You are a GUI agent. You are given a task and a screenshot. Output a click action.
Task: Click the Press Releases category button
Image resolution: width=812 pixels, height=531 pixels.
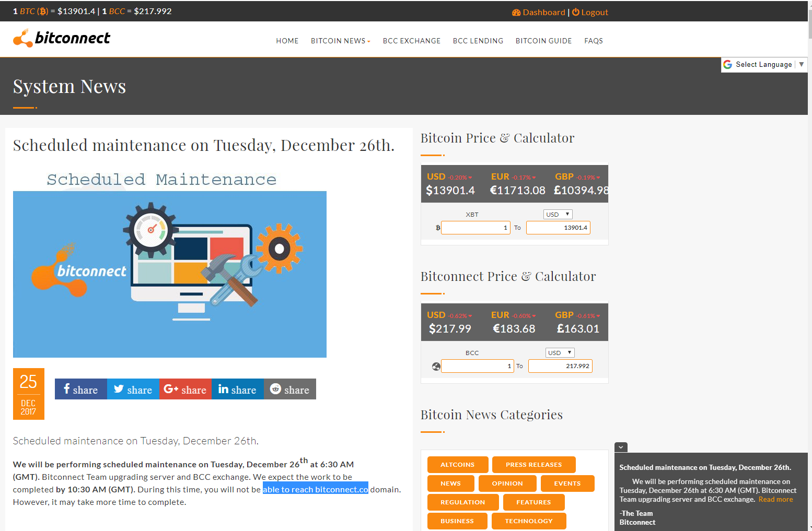534,465
